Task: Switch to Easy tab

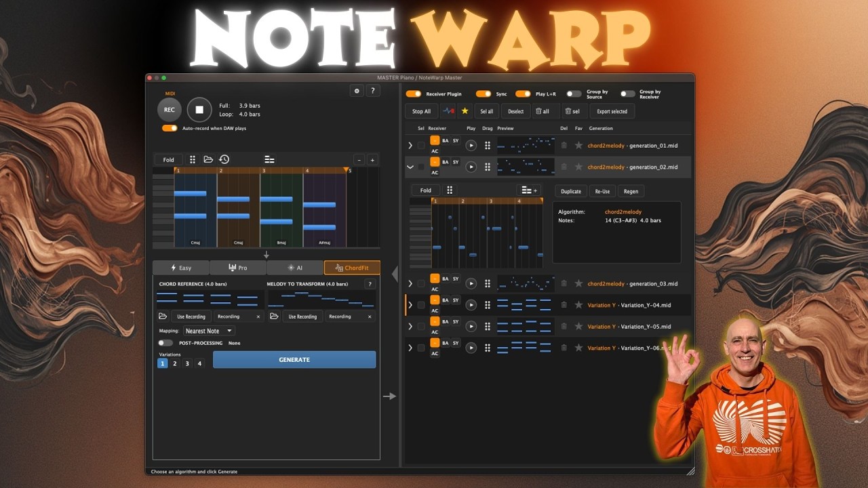Action: pos(181,268)
